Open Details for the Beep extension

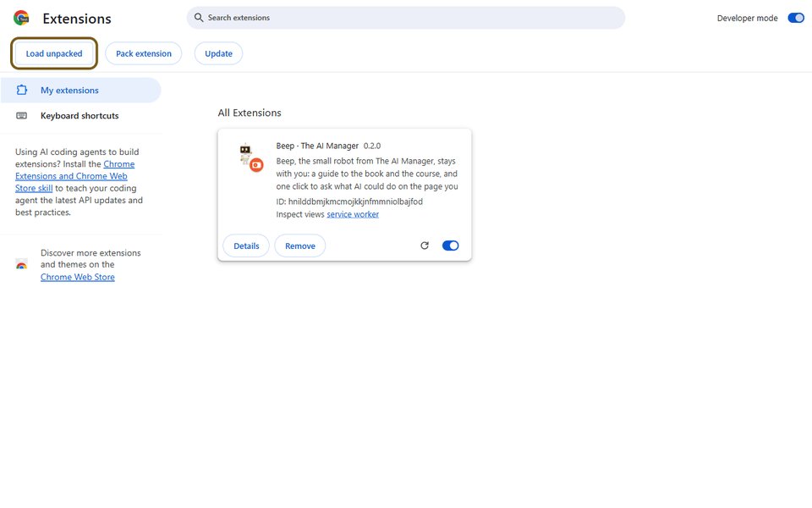click(x=246, y=246)
